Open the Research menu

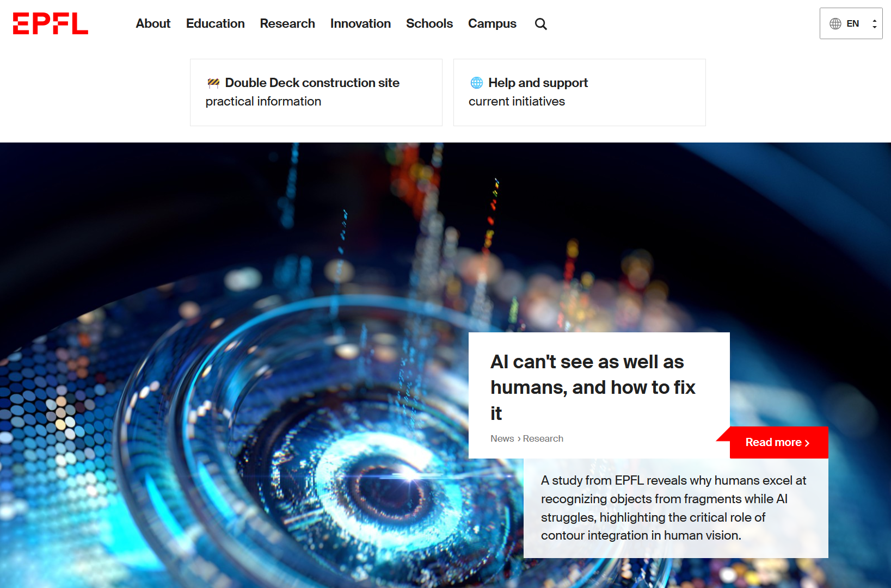pos(287,23)
